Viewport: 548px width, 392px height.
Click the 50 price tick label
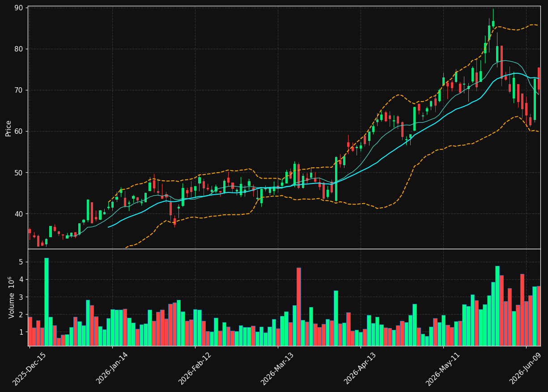coord(20,172)
